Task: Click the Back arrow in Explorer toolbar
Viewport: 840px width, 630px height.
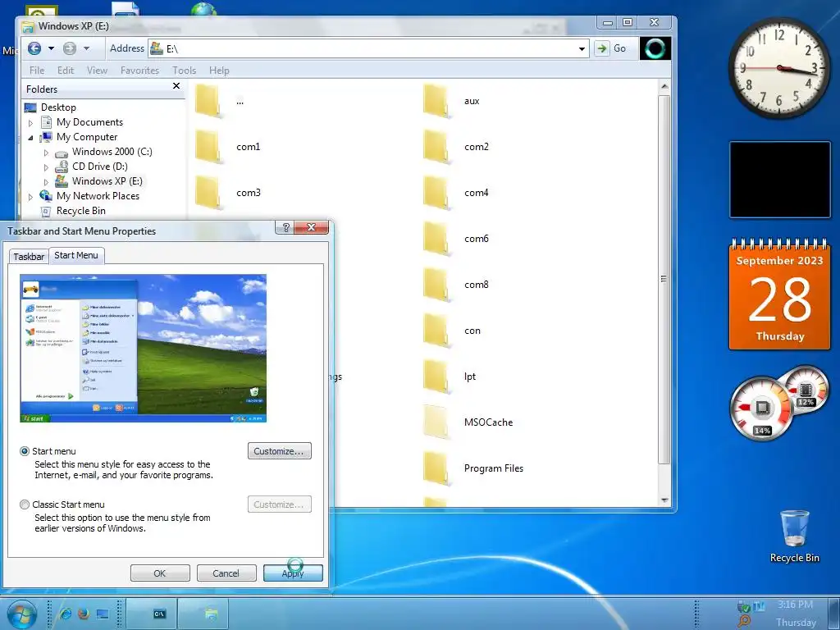Action: (34, 48)
